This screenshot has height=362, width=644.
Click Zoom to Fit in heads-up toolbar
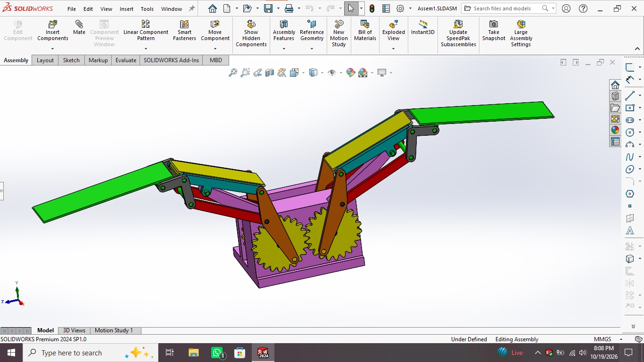point(232,73)
